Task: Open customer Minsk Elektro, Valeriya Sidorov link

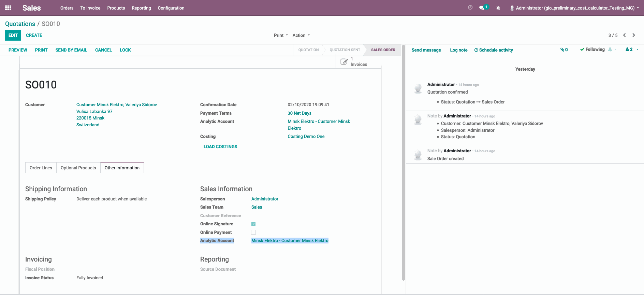Action: click(117, 105)
